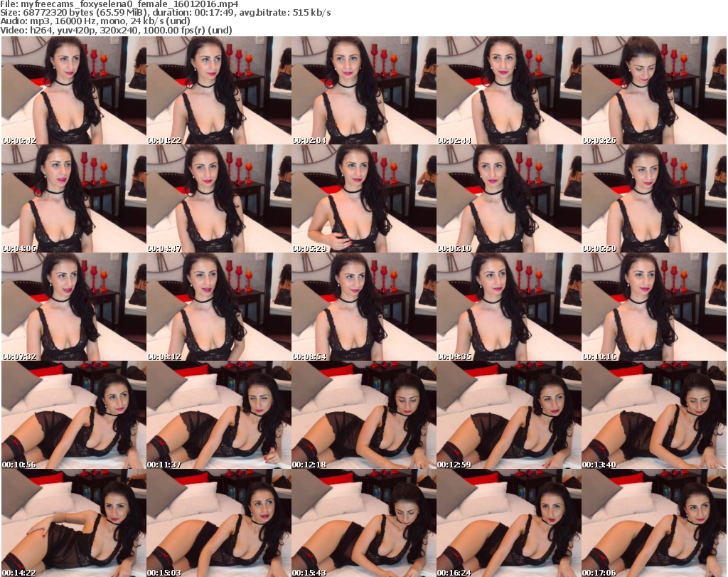Select the thumbnail stamped 00:15:03
The height and width of the screenshot is (577, 728).
click(x=219, y=523)
